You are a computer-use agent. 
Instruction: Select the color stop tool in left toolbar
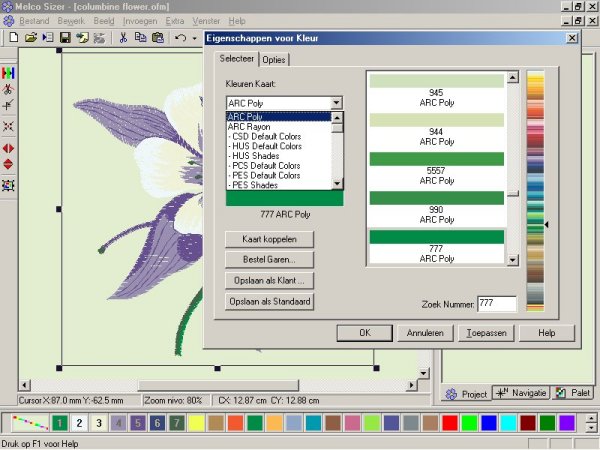8,73
